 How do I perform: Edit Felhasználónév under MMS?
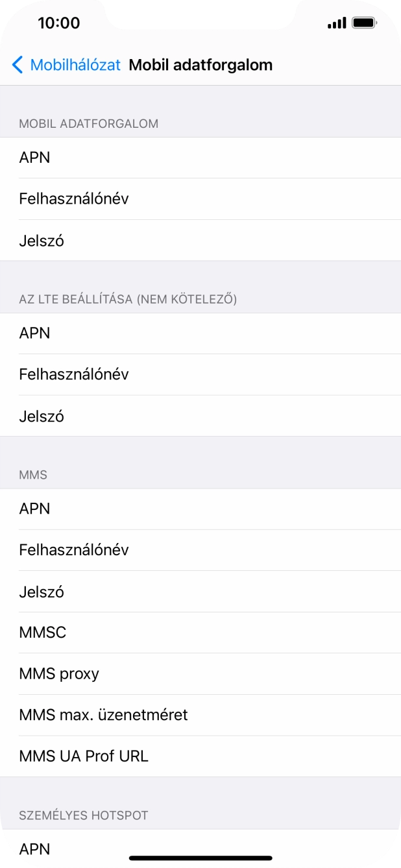[200, 550]
